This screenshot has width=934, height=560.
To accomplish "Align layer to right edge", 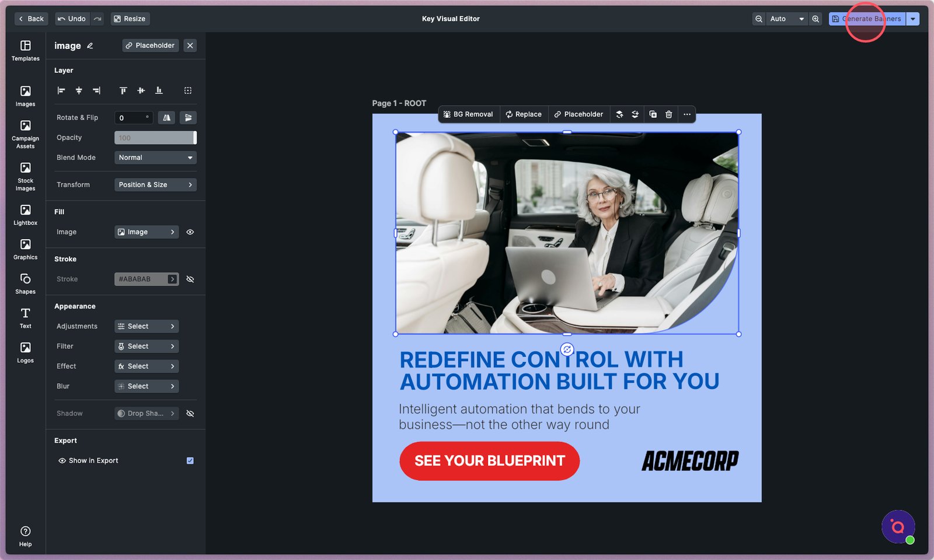I will [x=96, y=90].
